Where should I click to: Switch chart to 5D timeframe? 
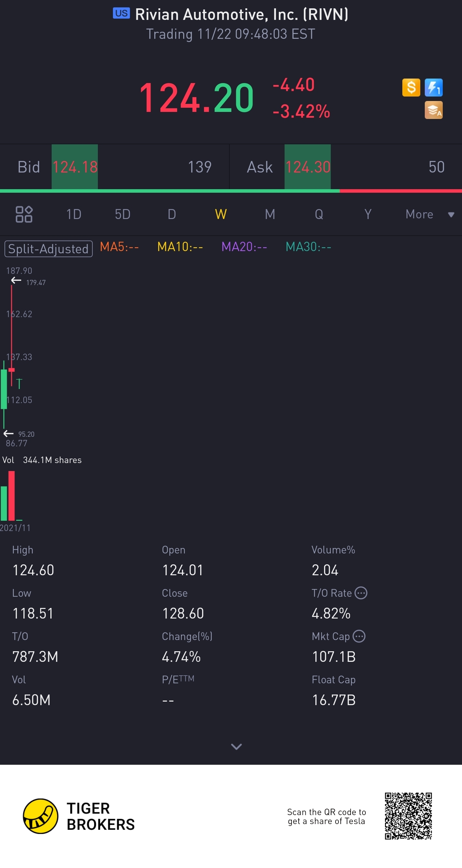point(123,214)
